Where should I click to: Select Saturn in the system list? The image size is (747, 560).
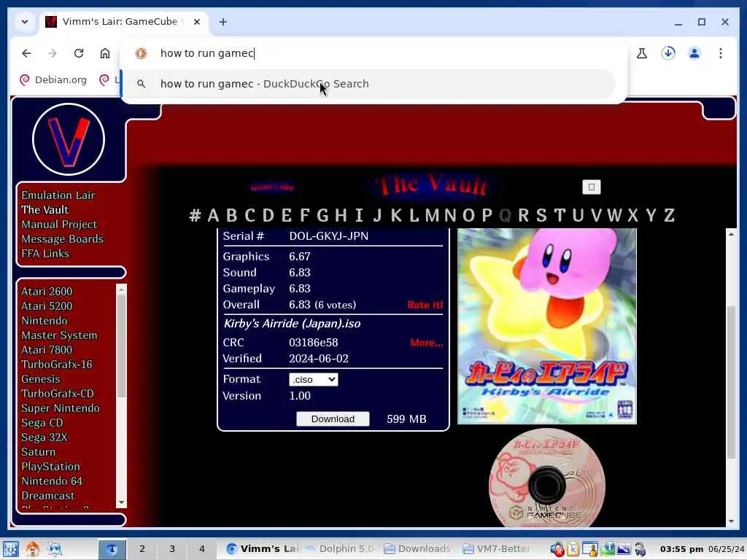(x=38, y=452)
